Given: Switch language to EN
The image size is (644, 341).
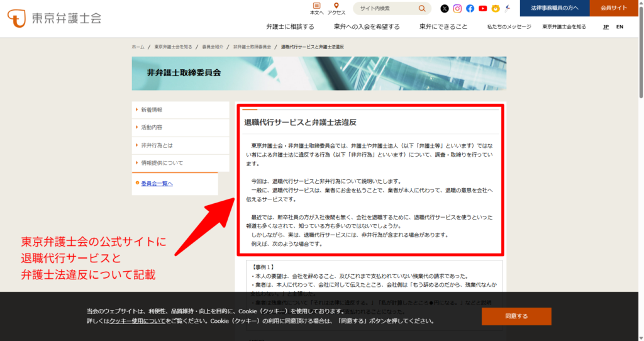Looking at the screenshot, I should 619,26.
